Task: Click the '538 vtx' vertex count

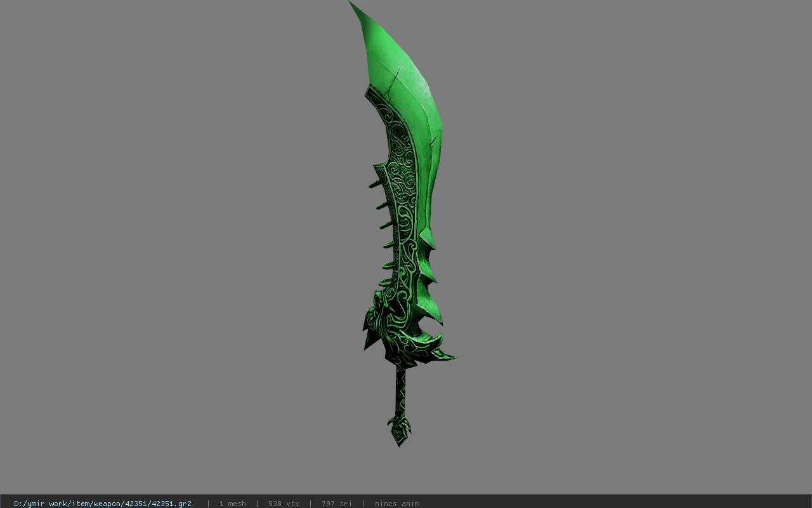Action: [x=284, y=504]
